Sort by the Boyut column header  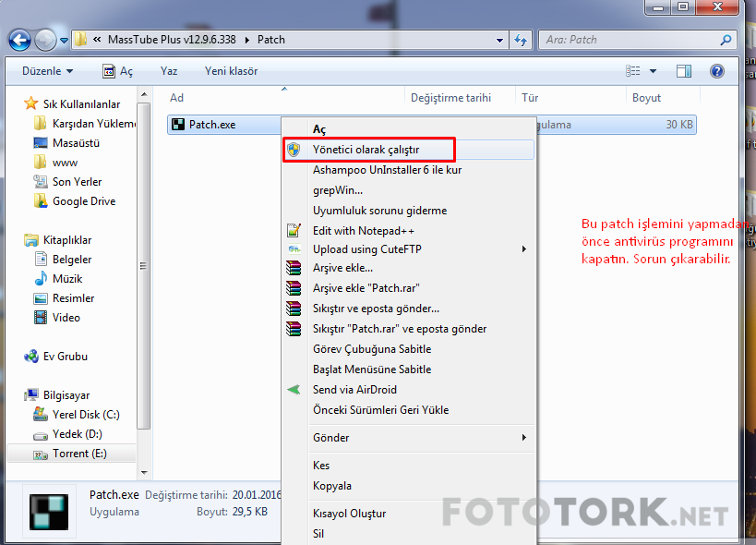pyautogui.click(x=646, y=98)
